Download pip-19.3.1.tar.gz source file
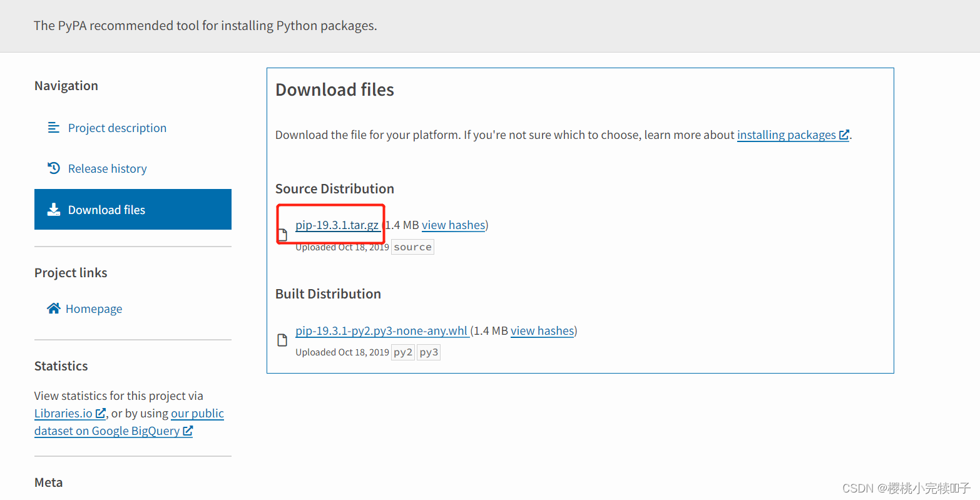980x500 pixels. tap(337, 225)
